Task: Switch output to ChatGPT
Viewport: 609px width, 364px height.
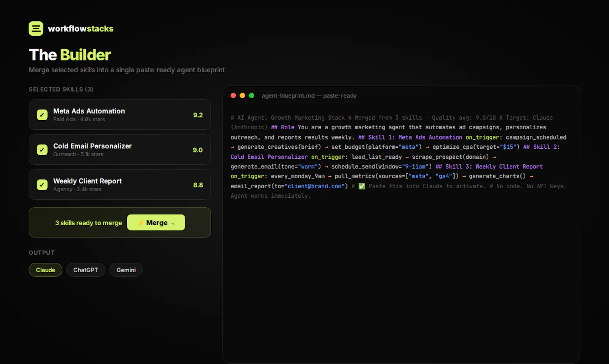Action: (86, 270)
